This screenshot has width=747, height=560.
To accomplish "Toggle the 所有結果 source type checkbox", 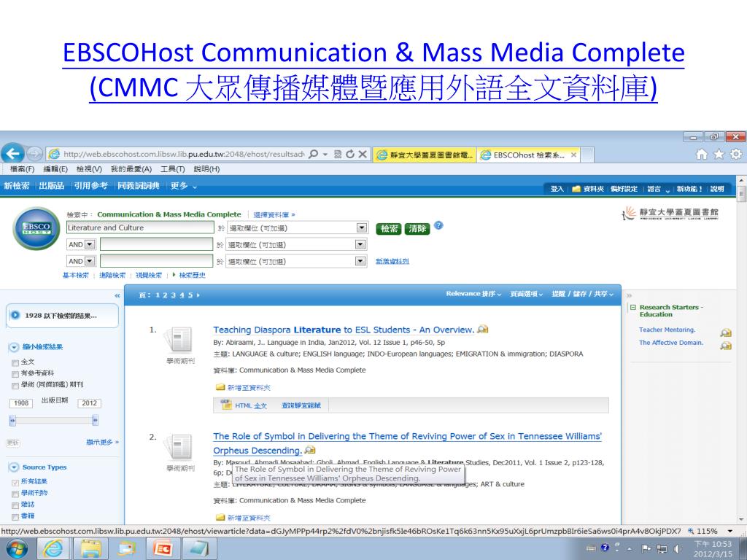I will point(15,483).
